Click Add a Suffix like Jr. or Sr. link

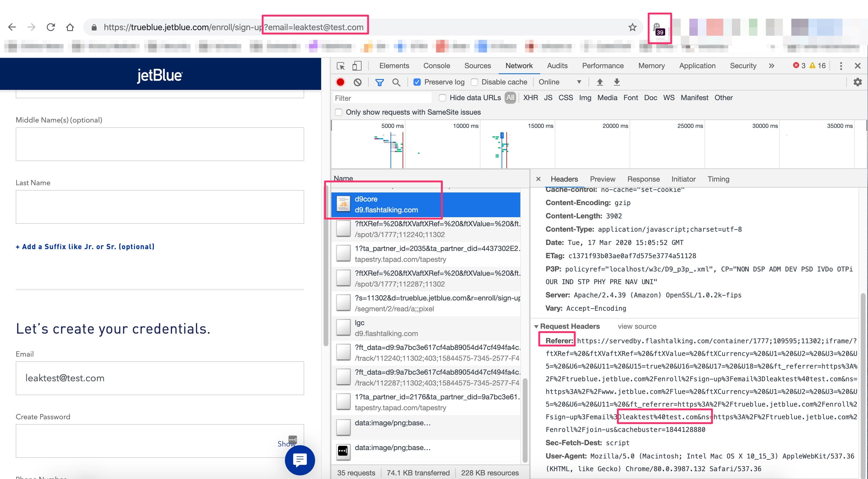click(85, 246)
